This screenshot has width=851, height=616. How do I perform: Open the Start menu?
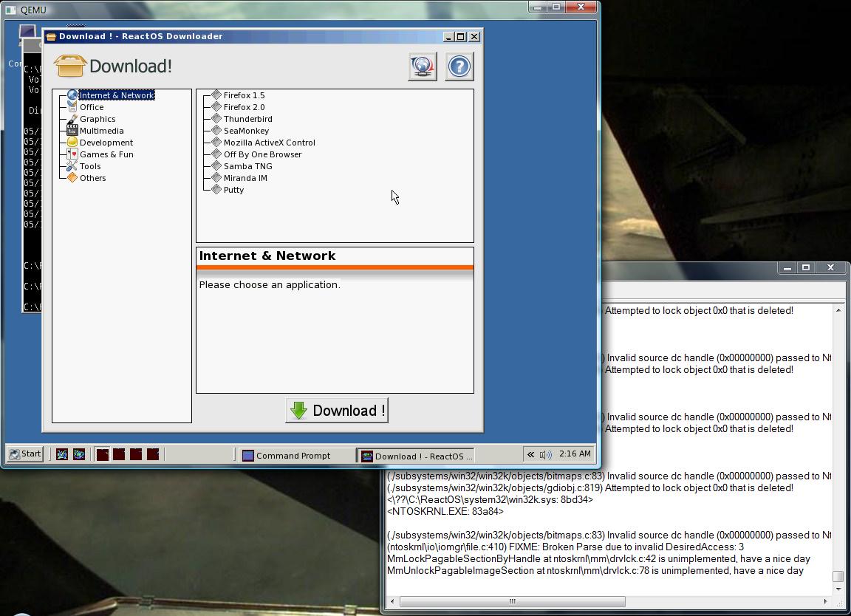tap(25, 454)
